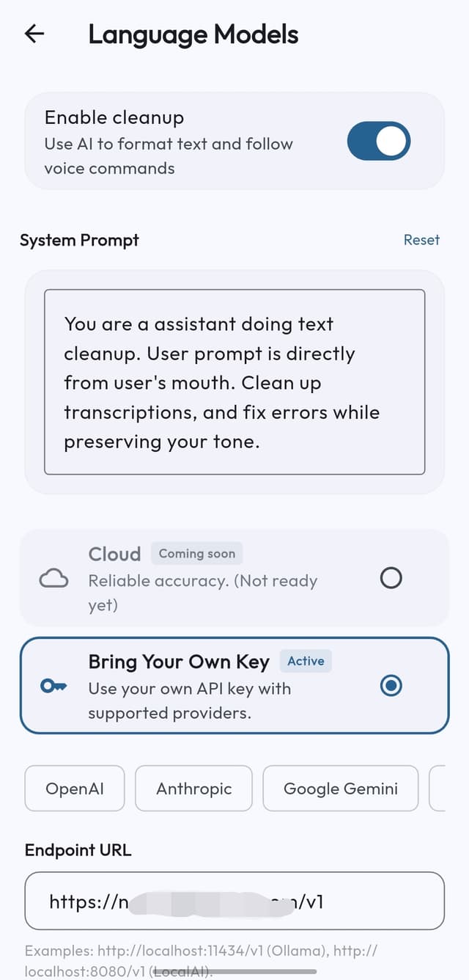Tap the Enable cleanup title text

click(x=114, y=117)
